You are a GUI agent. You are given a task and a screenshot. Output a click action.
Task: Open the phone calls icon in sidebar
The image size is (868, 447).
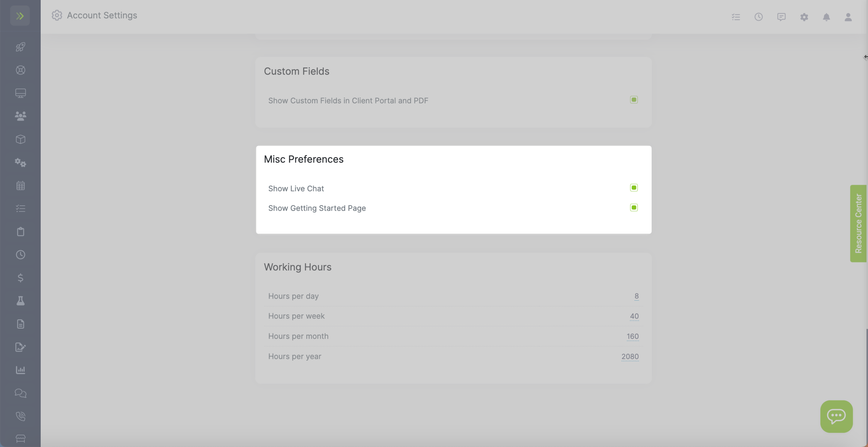coord(20,416)
